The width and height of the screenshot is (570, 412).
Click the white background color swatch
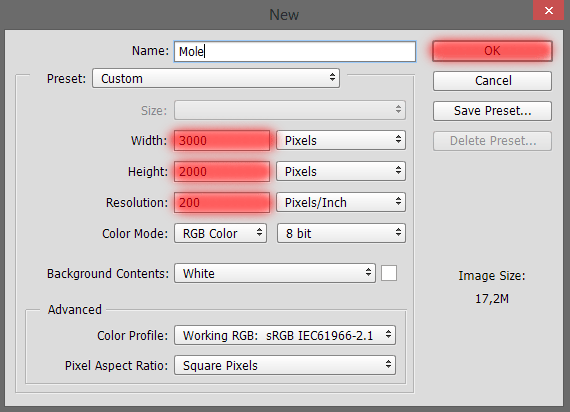tap(389, 273)
